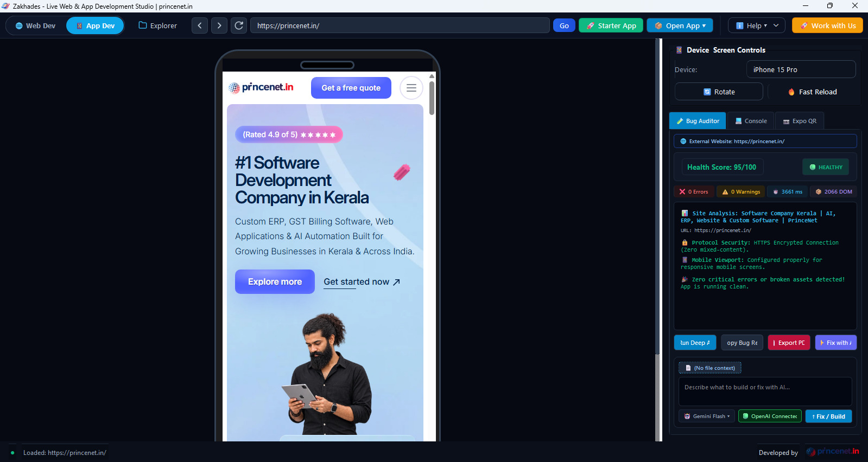Open the hamburger menu in the phone preview
Screen dimensions: 868x462
pyautogui.click(x=411, y=88)
